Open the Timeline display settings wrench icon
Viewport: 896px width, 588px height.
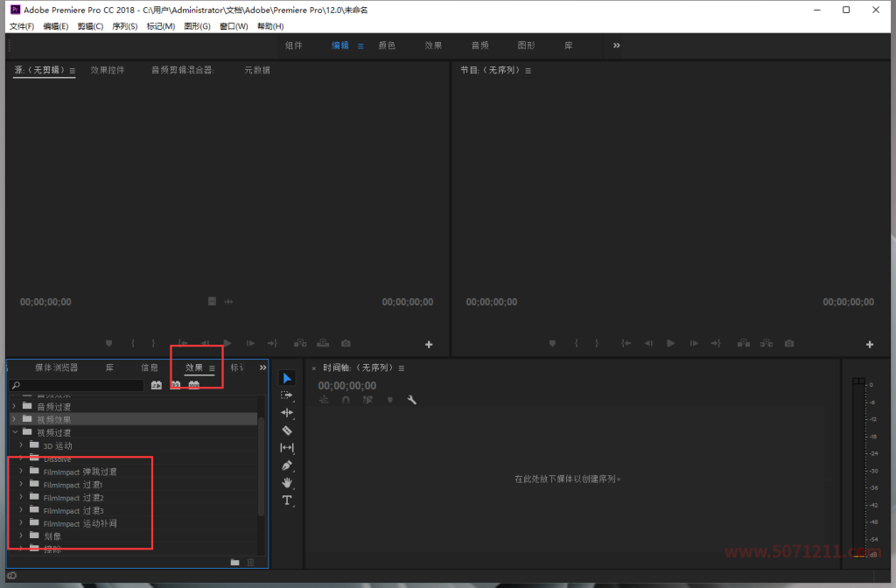click(412, 400)
